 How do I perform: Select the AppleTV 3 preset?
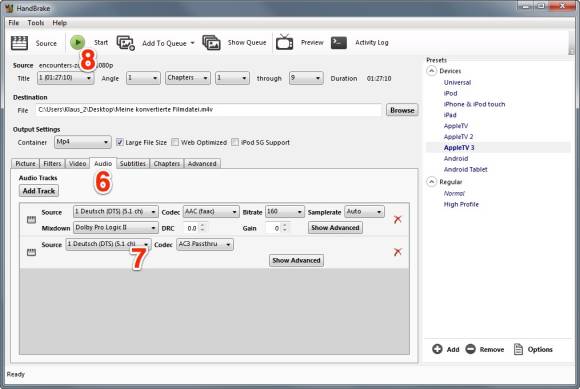tap(459, 148)
